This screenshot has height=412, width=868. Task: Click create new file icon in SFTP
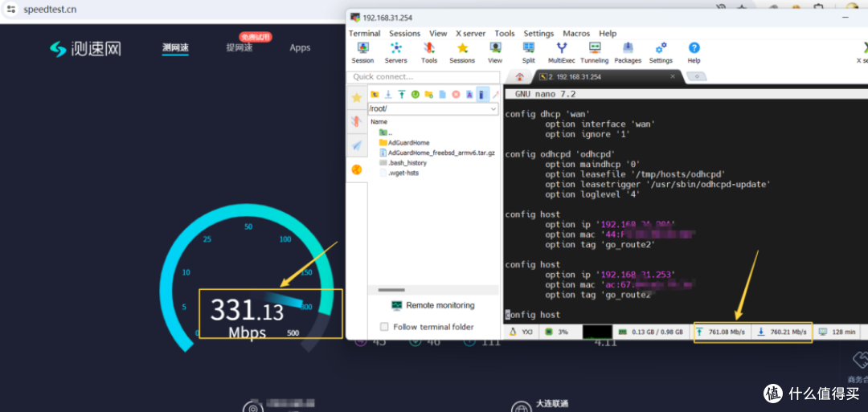pos(442,95)
